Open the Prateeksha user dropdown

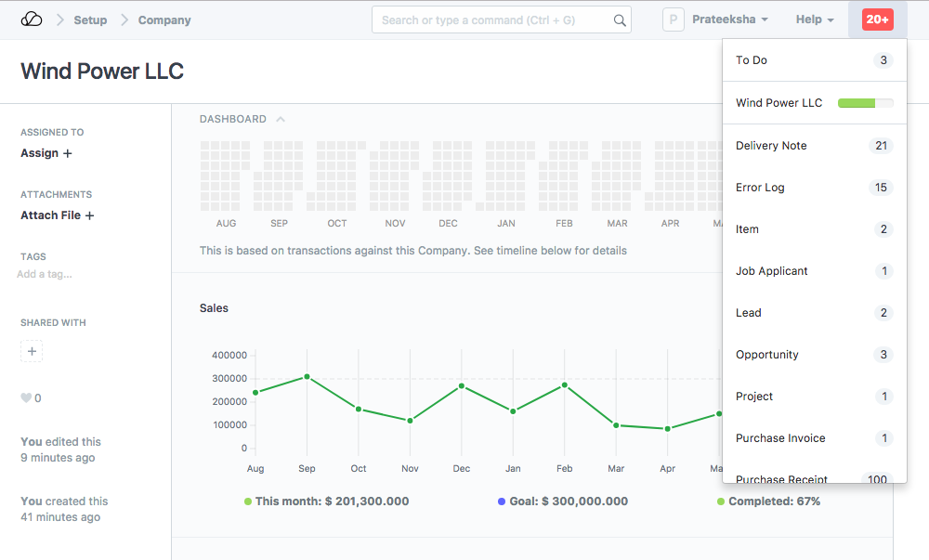point(730,20)
